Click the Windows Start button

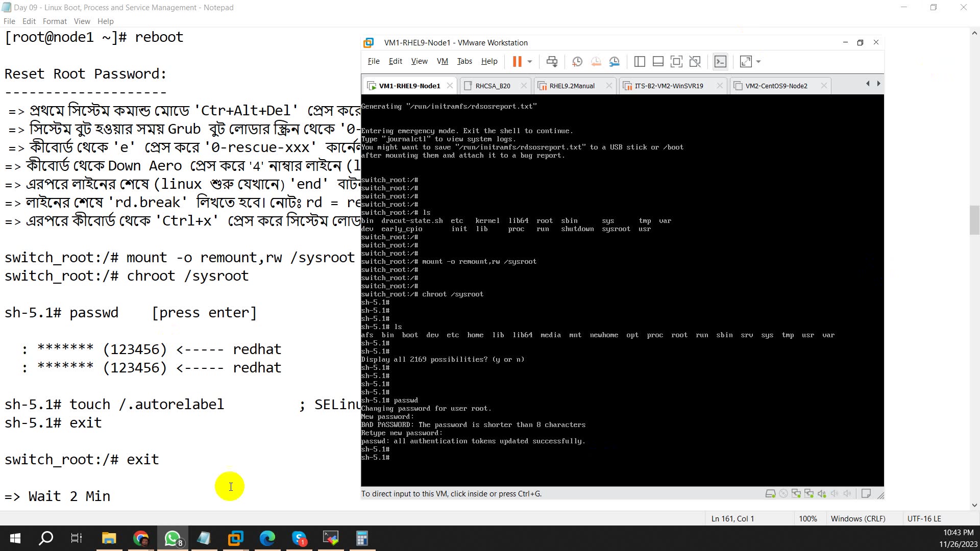click(x=14, y=538)
